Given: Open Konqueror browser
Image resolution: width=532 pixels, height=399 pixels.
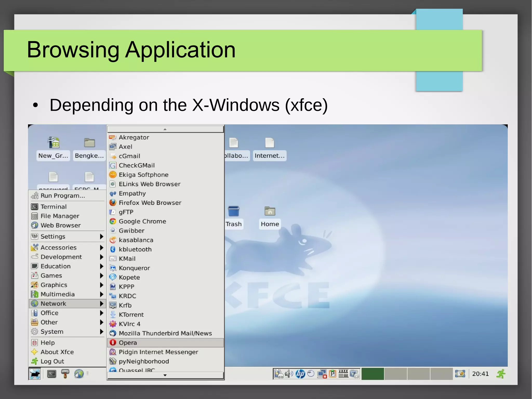Looking at the screenshot, I should point(165,268).
